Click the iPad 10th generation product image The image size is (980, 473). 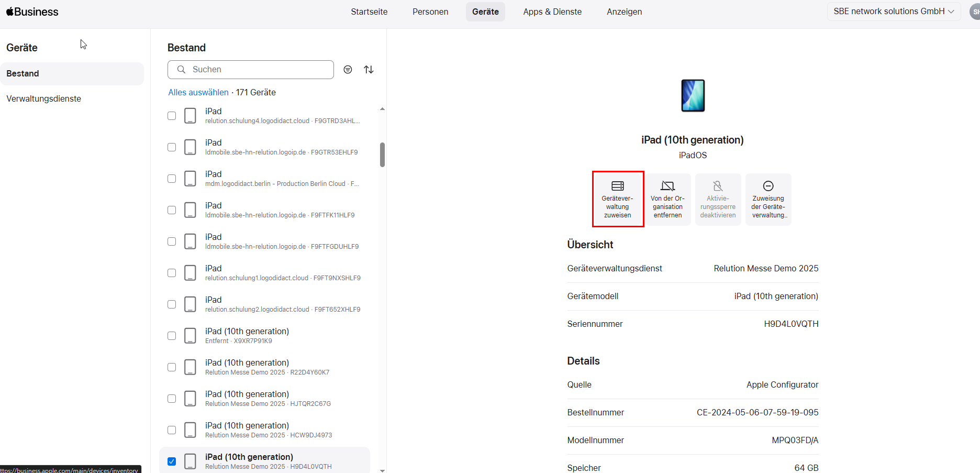coord(693,95)
